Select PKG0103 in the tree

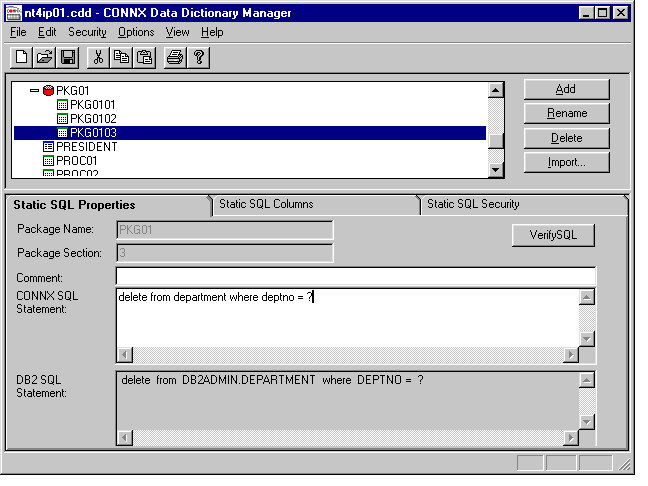click(93, 133)
